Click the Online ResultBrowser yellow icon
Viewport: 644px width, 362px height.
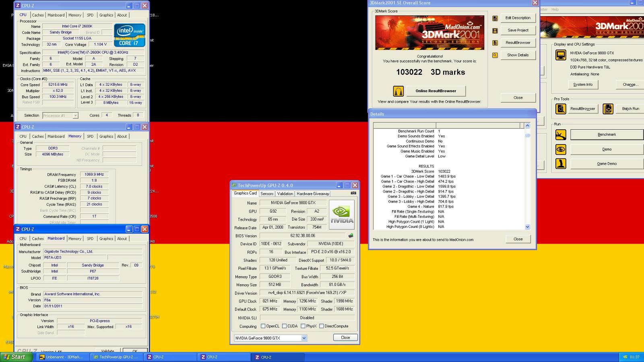click(398, 91)
